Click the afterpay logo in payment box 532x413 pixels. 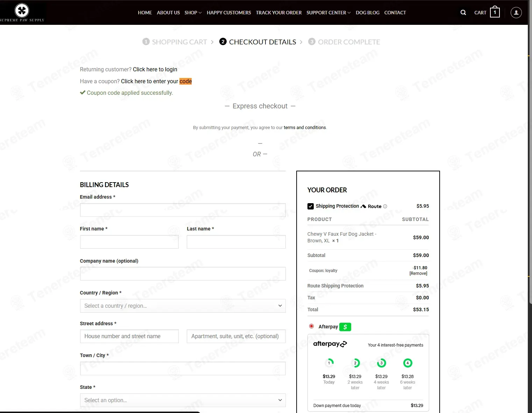330,344
